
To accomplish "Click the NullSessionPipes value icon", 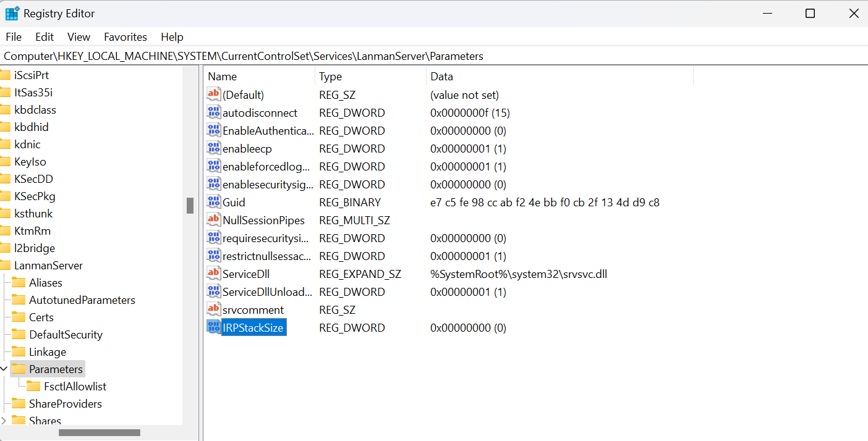I will 213,220.
